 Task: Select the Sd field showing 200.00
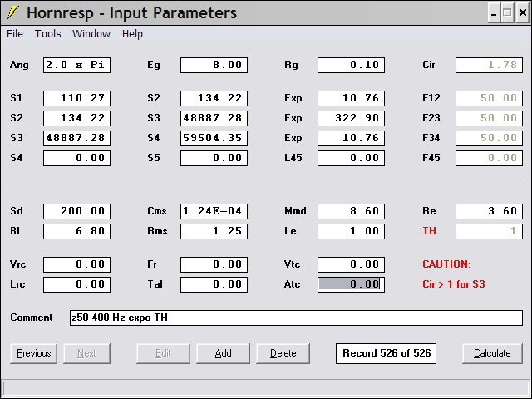[x=76, y=211]
